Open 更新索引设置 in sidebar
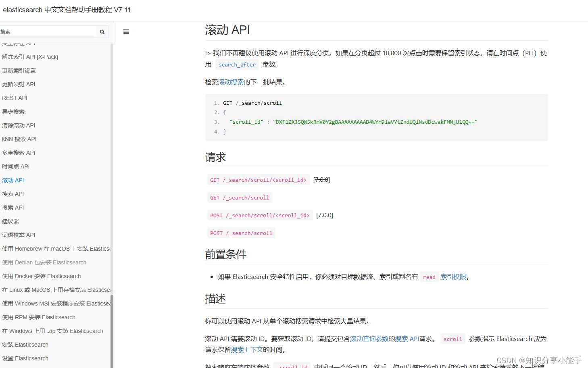Screen dimensions: 588x368 19,71
